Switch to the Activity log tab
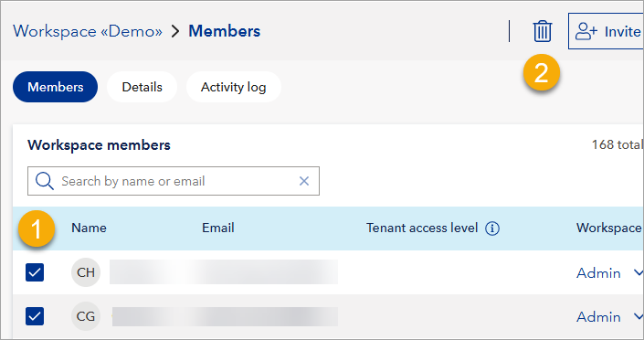Image resolution: width=644 pixels, height=340 pixels. pyautogui.click(x=234, y=87)
